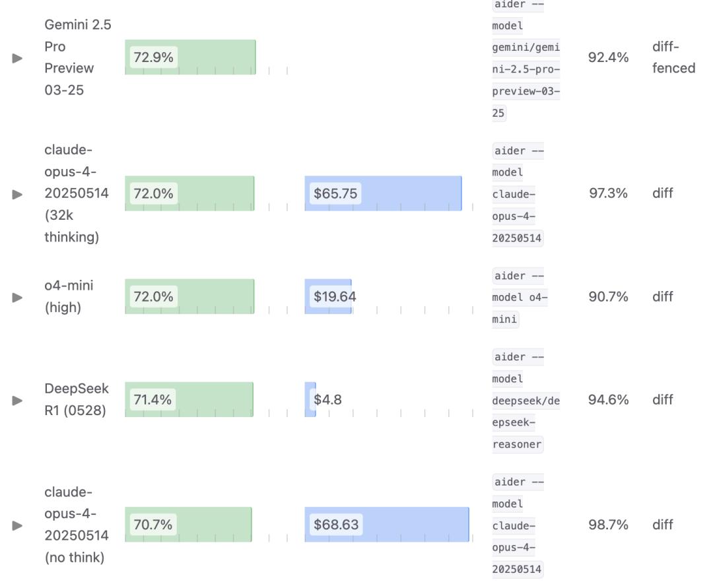Image resolution: width=713 pixels, height=588 pixels.
Task: Click the $19.64 cost bar
Action: (x=328, y=297)
